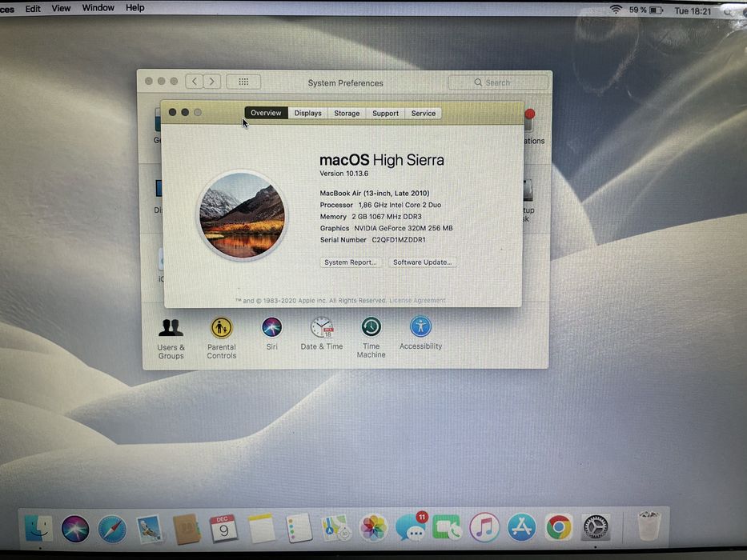Open iTunes in the Dock
The image size is (747, 560).
coord(484,527)
